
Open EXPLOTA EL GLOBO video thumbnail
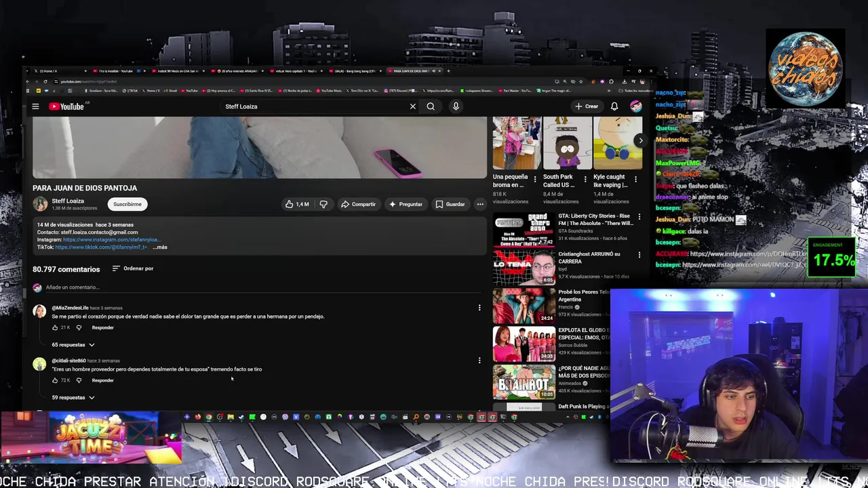click(x=524, y=344)
